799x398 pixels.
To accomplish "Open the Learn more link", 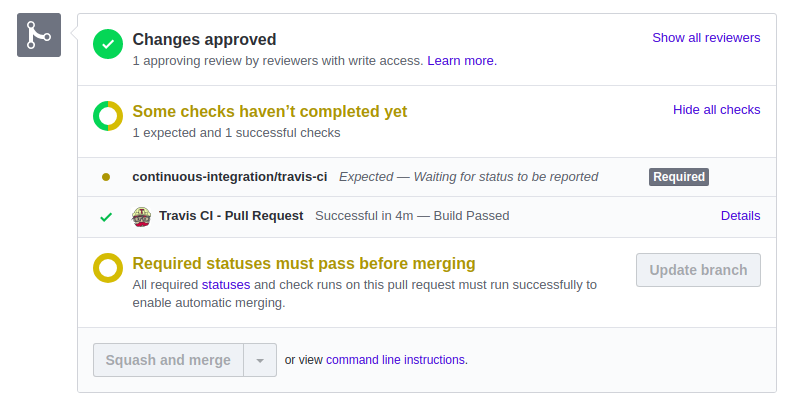I will [462, 61].
